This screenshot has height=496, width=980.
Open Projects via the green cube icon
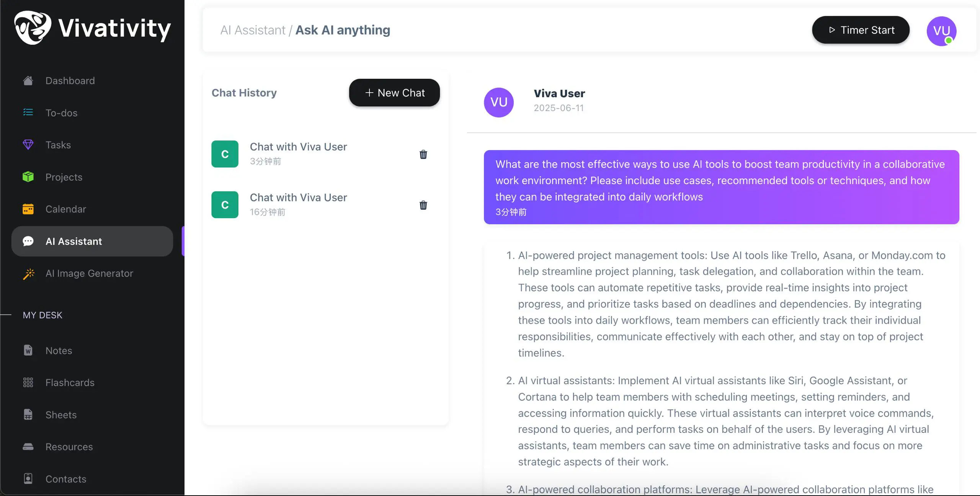click(x=28, y=177)
